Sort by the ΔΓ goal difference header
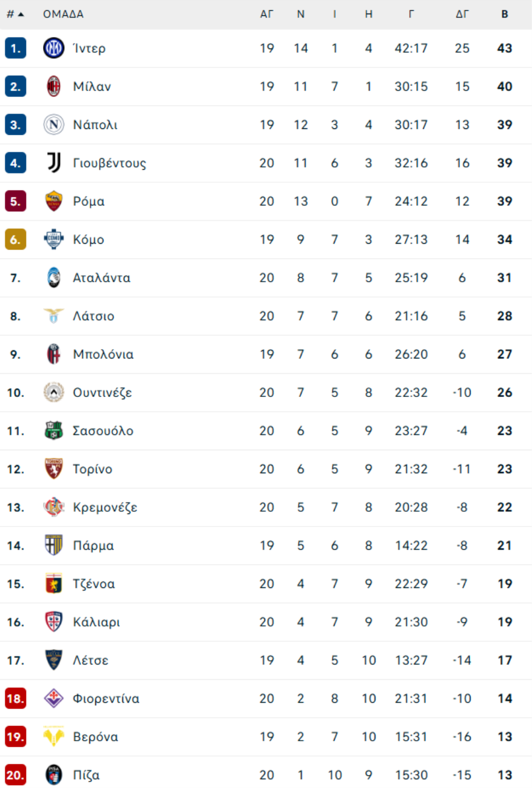Image resolution: width=532 pixels, height=788 pixels. point(462,14)
